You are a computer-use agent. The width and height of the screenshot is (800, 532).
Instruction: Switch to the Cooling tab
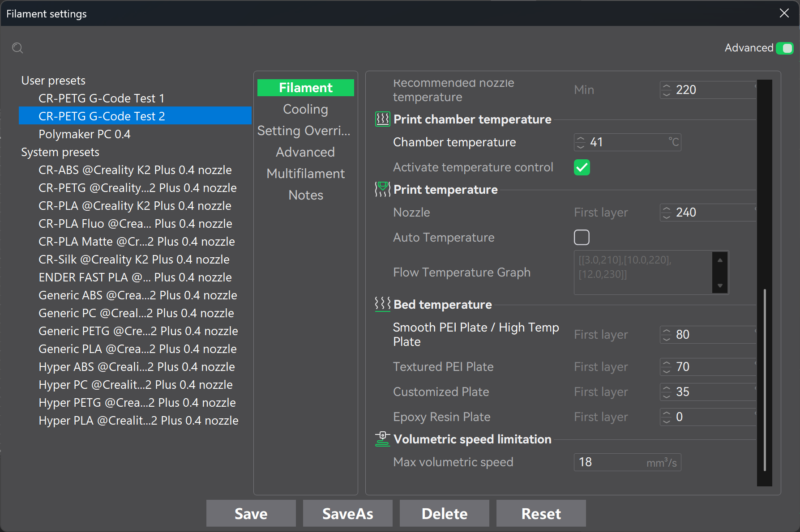pos(306,109)
